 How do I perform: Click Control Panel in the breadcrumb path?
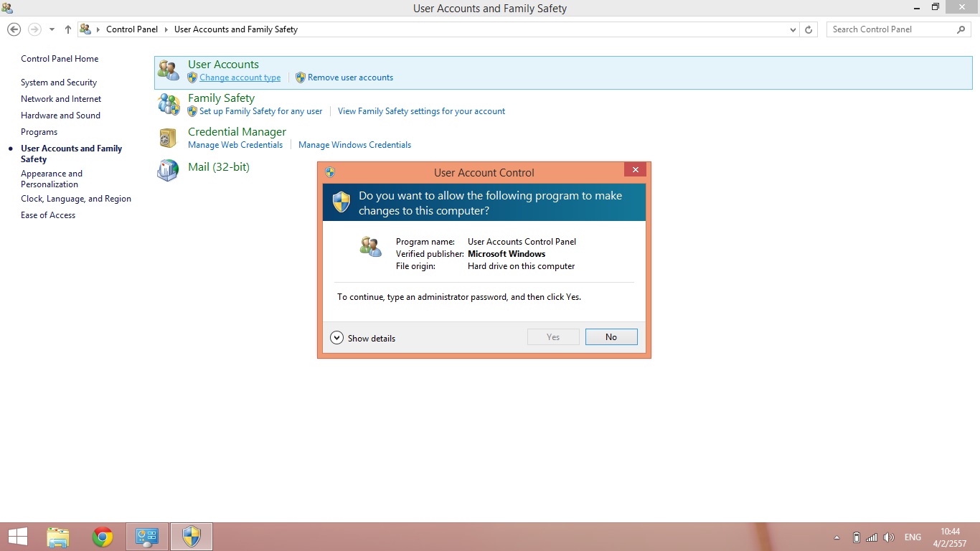[132, 29]
